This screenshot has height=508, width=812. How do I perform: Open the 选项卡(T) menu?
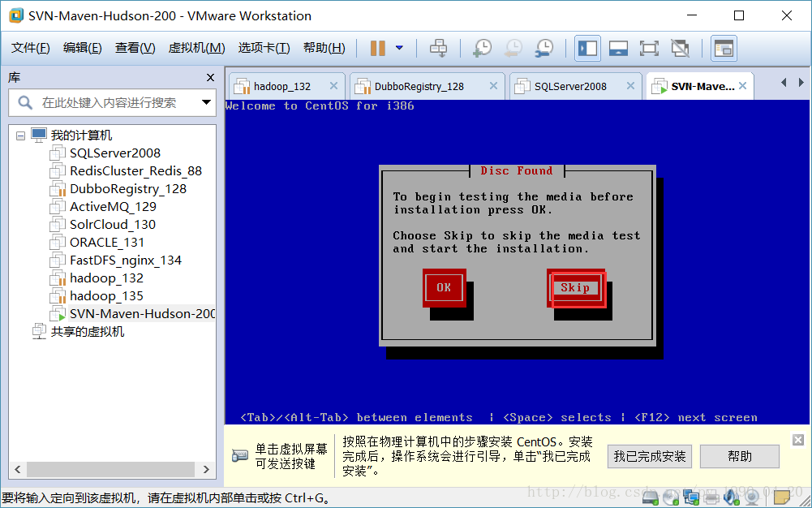264,48
